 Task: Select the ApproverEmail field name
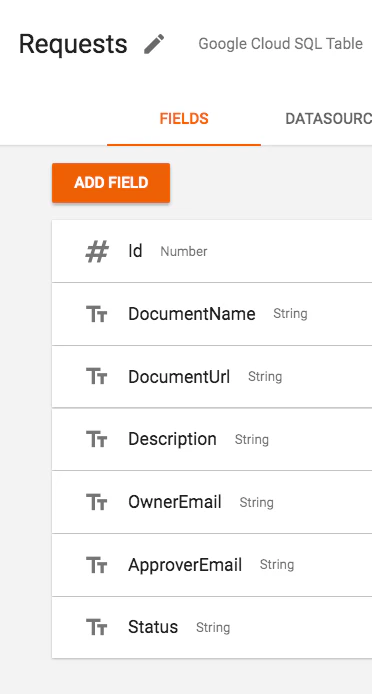point(185,565)
